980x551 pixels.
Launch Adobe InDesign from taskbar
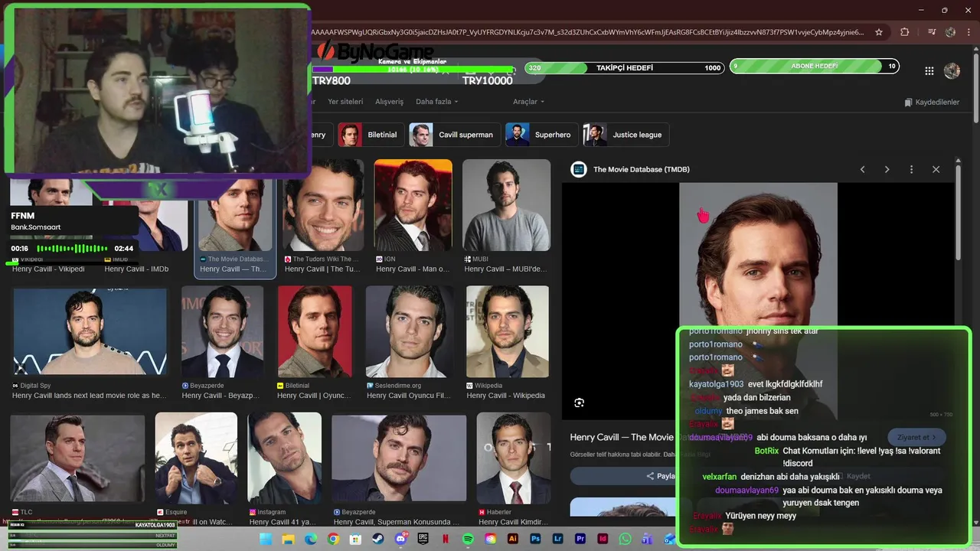(603, 540)
